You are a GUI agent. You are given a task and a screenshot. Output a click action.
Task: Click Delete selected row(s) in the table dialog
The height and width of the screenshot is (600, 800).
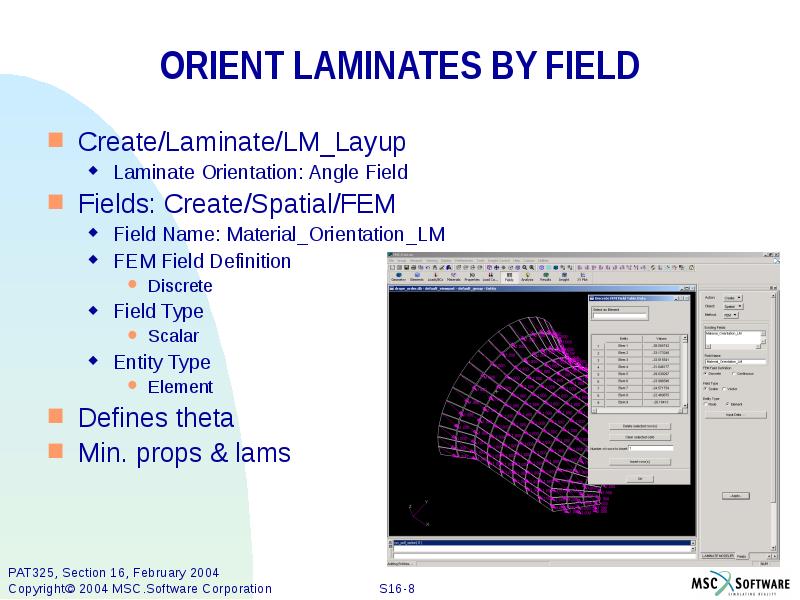pyautogui.click(x=641, y=426)
